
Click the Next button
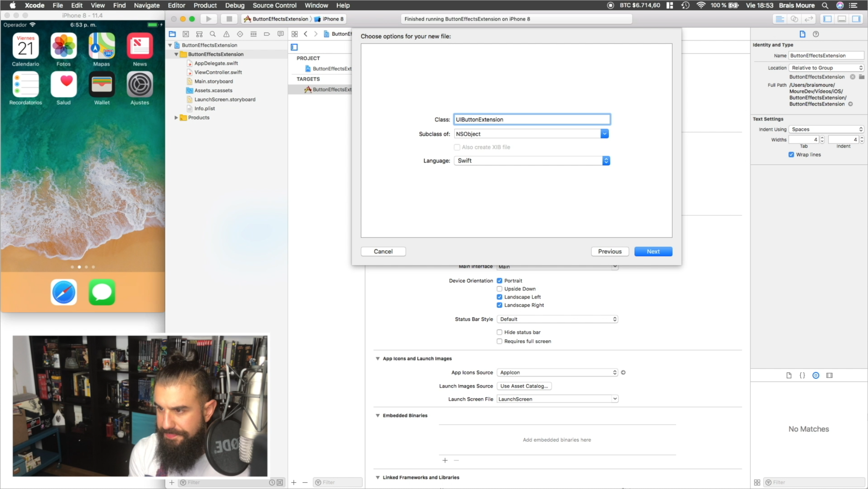[x=653, y=251]
